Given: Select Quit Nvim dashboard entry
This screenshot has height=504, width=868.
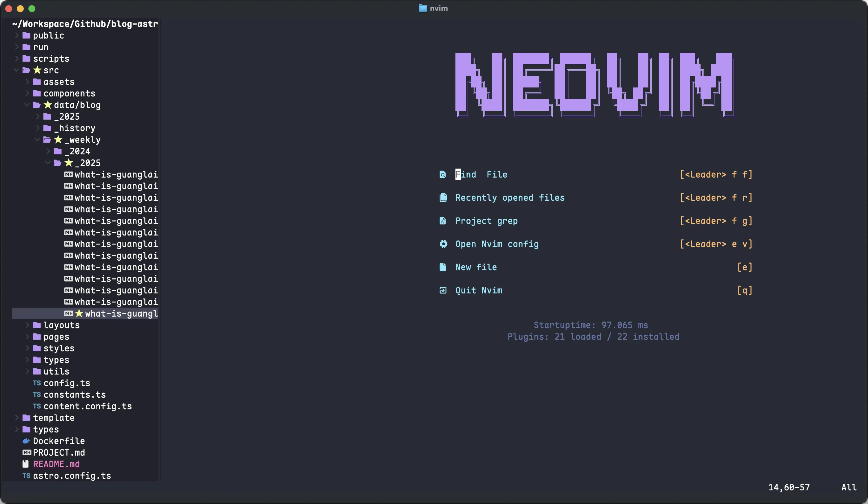Looking at the screenshot, I should 479,290.
